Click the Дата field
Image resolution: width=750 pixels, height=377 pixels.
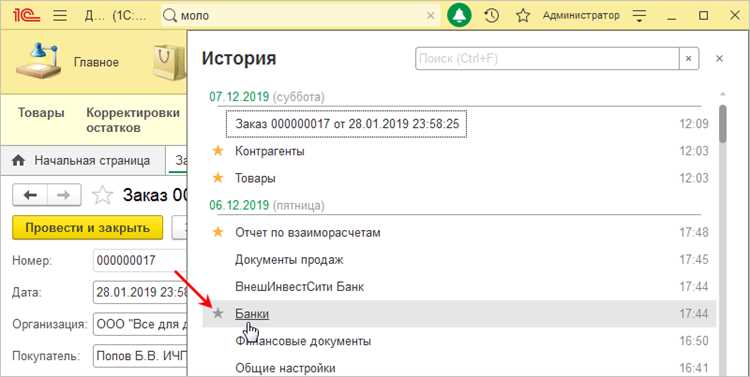[140, 292]
